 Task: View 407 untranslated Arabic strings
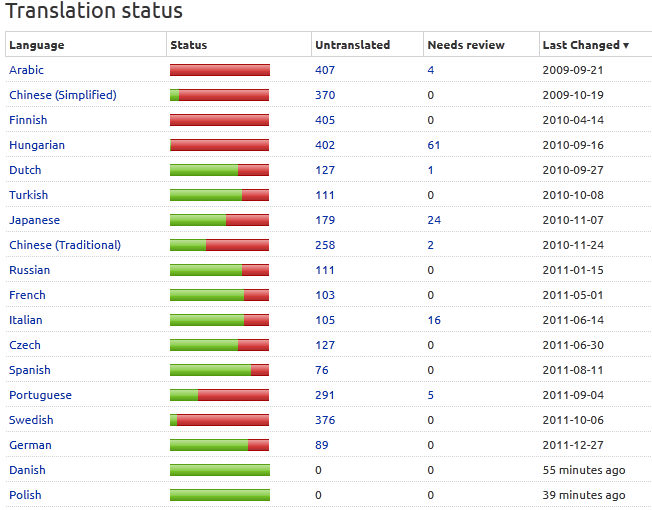pyautogui.click(x=325, y=70)
